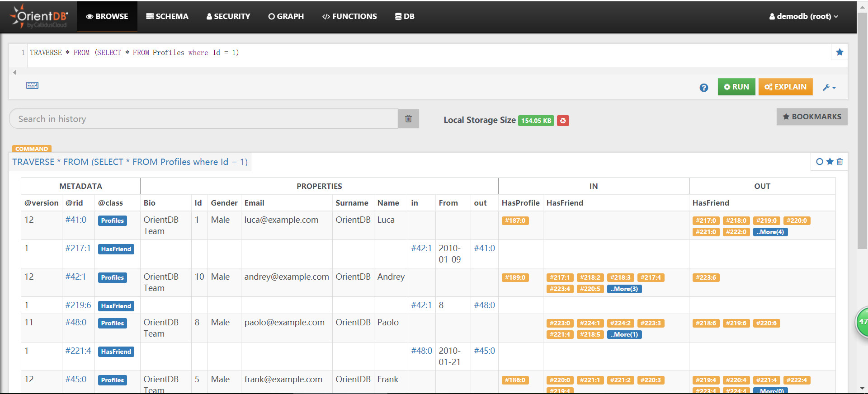The width and height of the screenshot is (868, 394).
Task: Open the SECURITY tab
Action: point(228,16)
